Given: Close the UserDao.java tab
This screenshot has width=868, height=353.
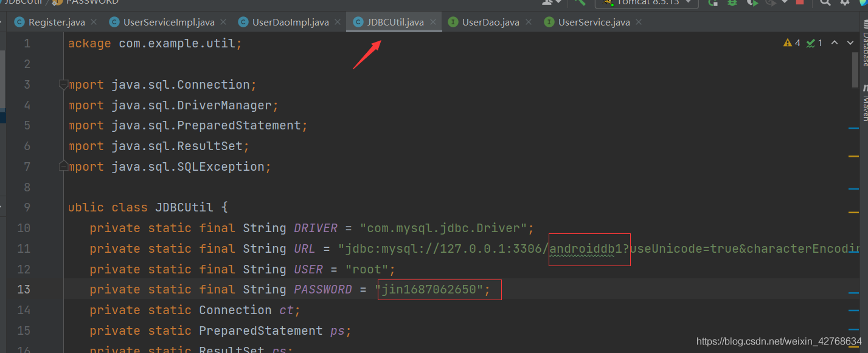Looking at the screenshot, I should point(528,22).
